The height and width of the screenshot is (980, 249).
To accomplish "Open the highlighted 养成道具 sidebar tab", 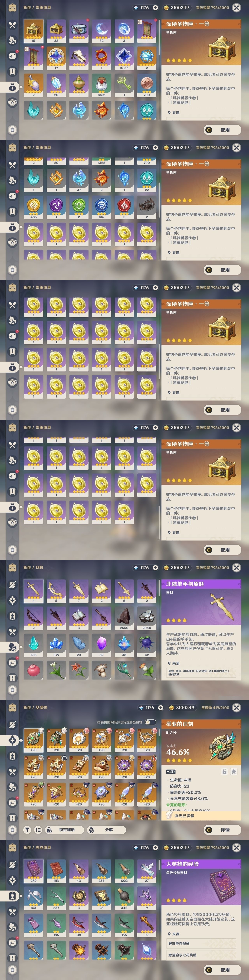I will (12, 896).
